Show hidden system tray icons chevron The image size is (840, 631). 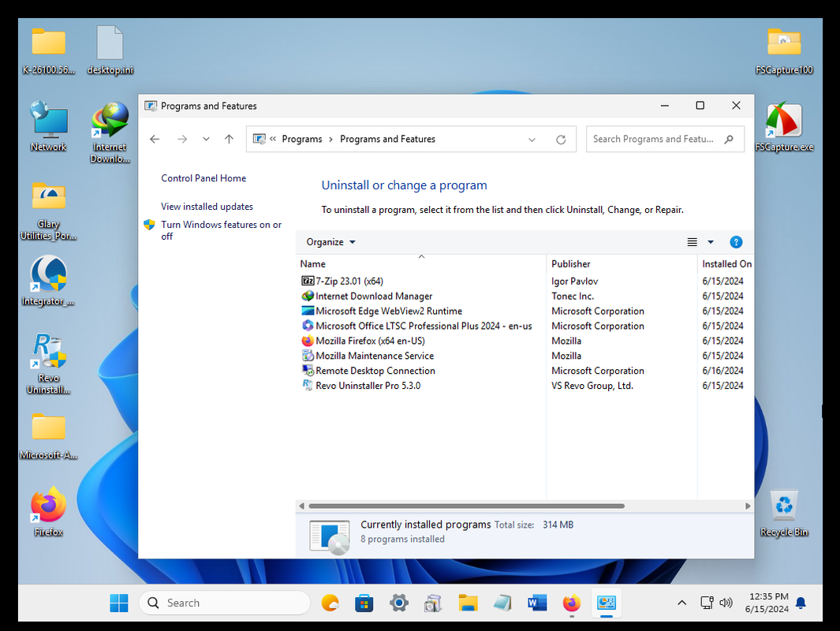681,603
